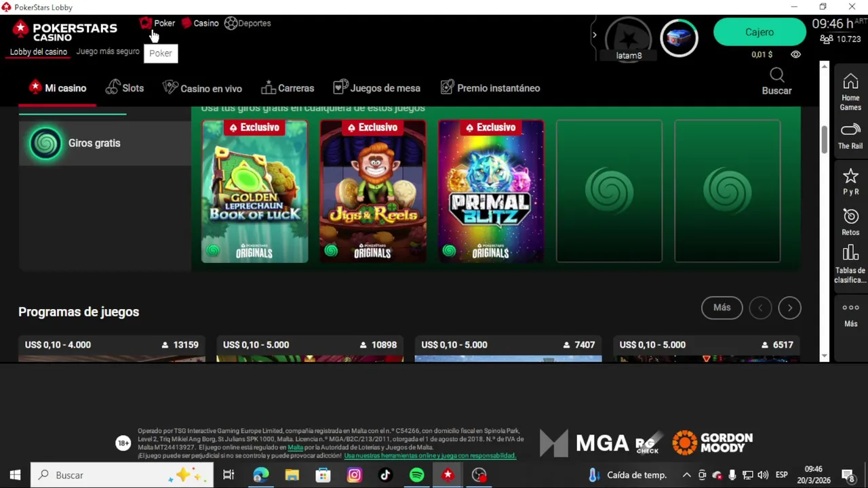This screenshot has width=868, height=488.
Task: Expand the arrow left of avatar
Action: pos(595,35)
